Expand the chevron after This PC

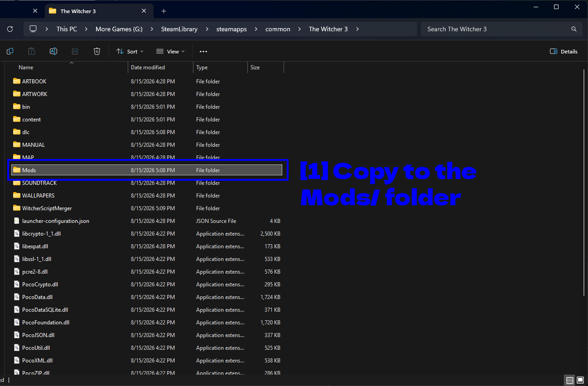(86, 29)
